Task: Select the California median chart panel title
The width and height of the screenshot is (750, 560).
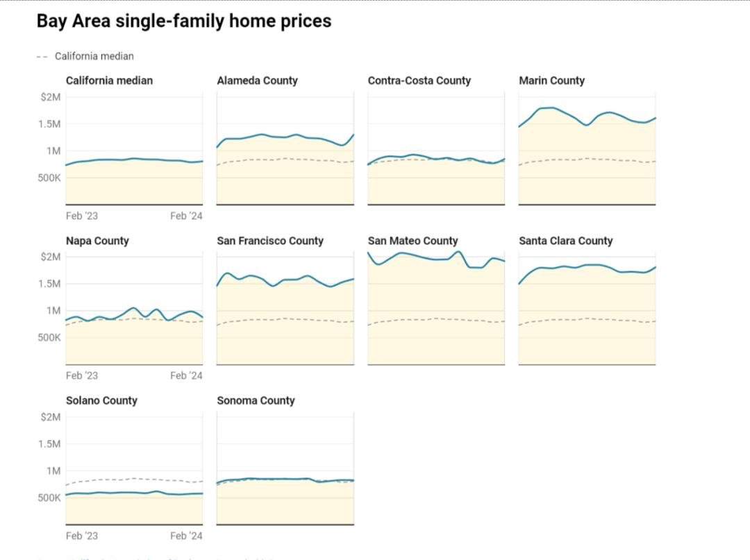Action: tap(109, 80)
